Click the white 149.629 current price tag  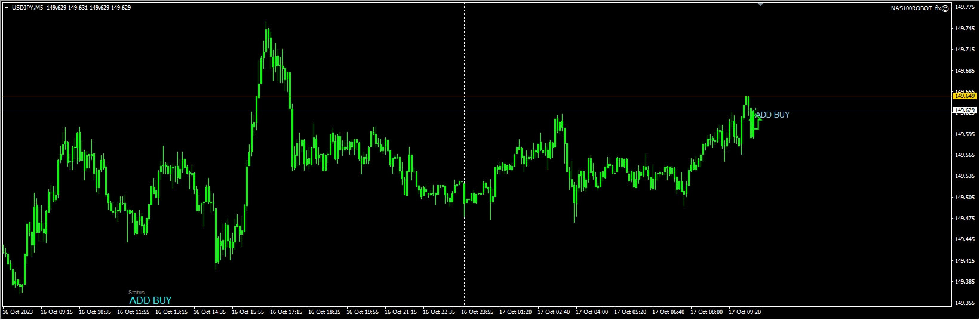[x=964, y=110]
